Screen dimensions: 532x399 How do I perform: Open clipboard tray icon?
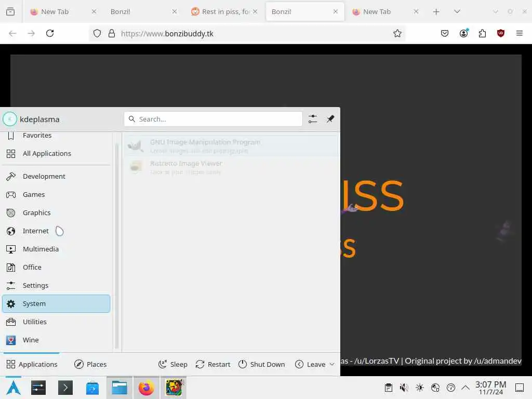[x=389, y=388]
